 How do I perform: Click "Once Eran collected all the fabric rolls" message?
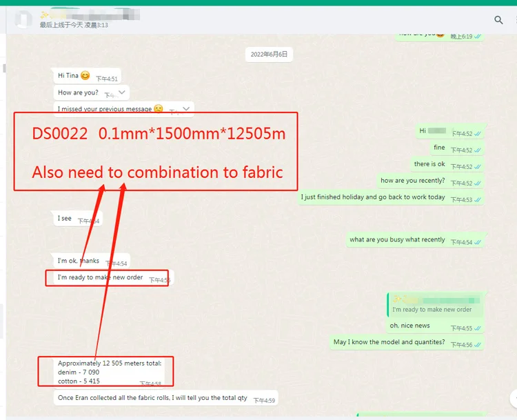click(x=152, y=399)
